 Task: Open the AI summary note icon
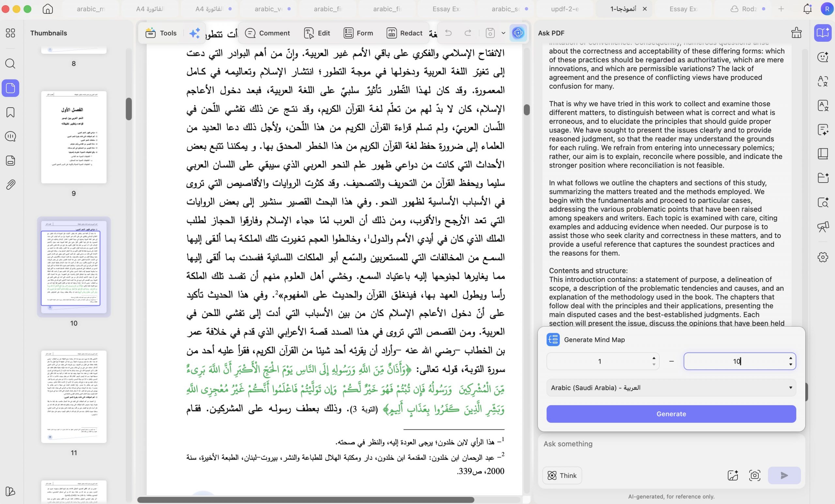[x=823, y=130]
